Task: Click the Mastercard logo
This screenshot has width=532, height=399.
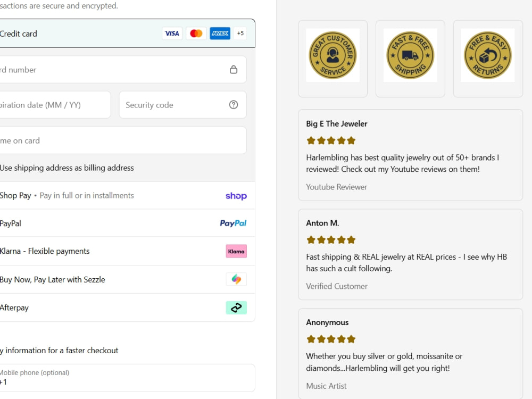Action: pyautogui.click(x=196, y=33)
